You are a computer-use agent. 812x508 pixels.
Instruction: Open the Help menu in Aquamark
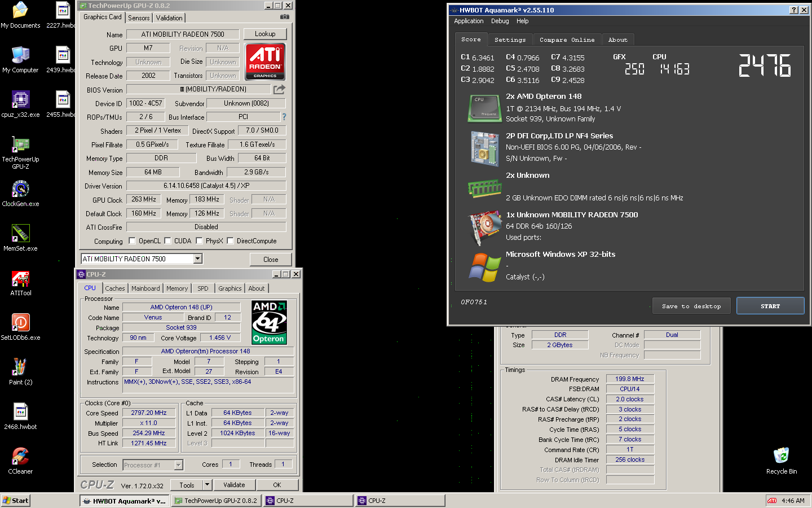click(x=523, y=21)
